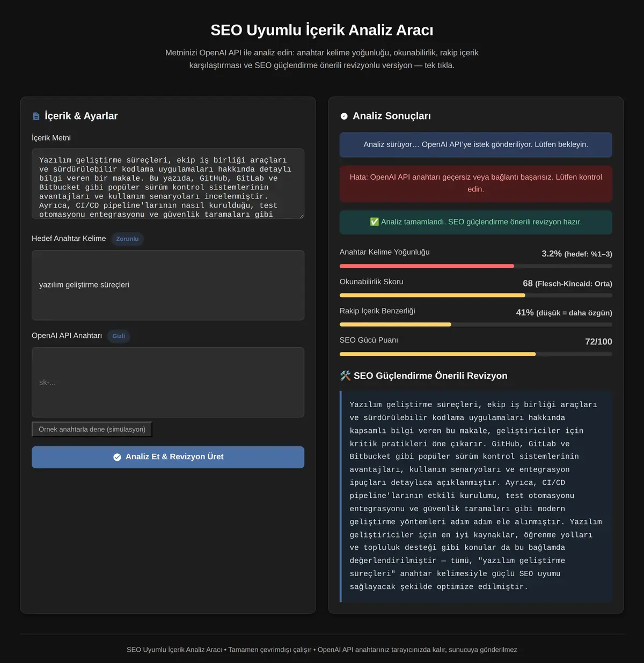Screen dimensions: 644x663
Task: Click Örnek anahtarla dene (simülasyon) button
Action: [x=92, y=429]
